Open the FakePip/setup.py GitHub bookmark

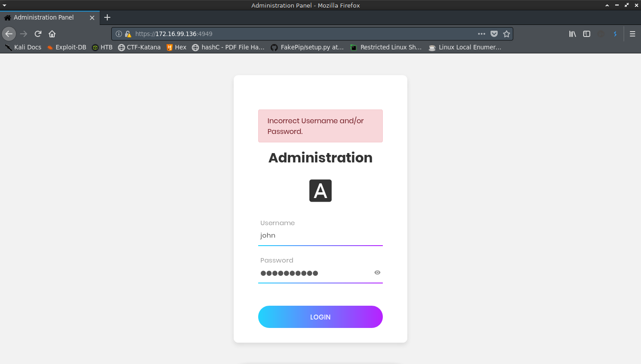point(307,47)
